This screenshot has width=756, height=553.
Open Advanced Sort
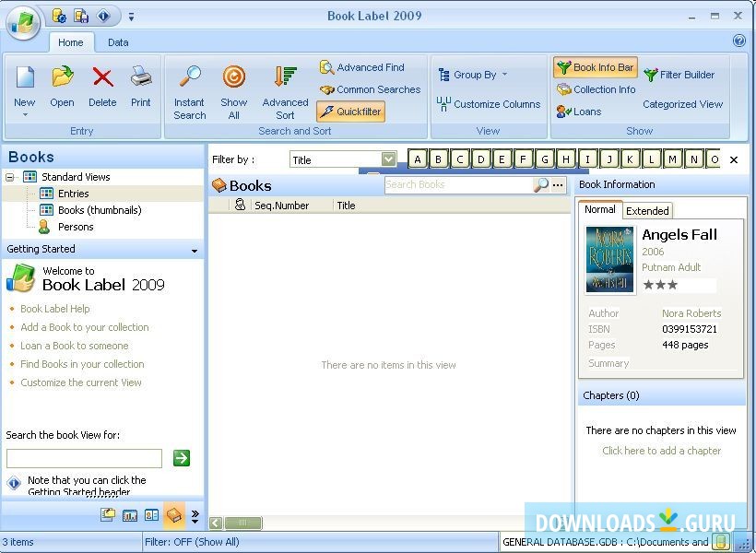285,93
